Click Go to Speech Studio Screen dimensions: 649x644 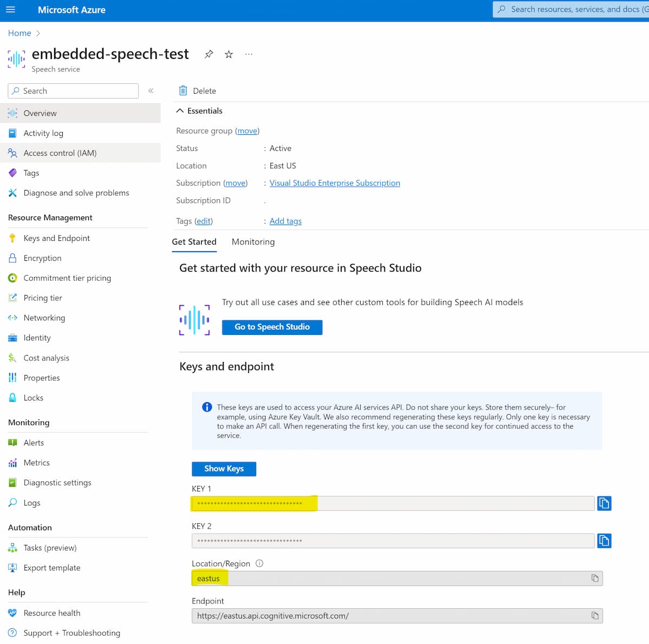coord(272,327)
